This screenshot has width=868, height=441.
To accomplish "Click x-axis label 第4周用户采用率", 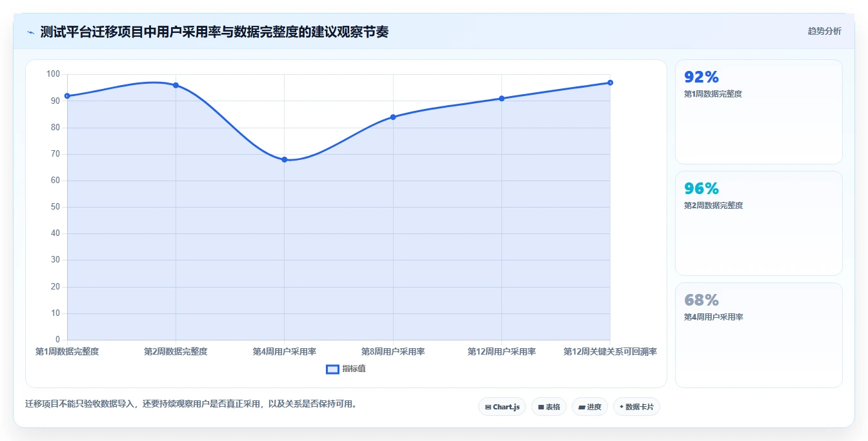I will pos(284,351).
